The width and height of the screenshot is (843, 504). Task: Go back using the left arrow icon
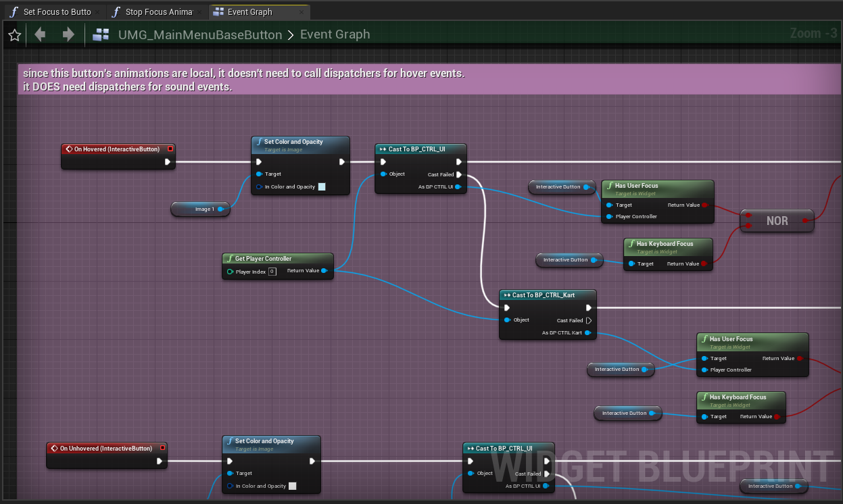pyautogui.click(x=41, y=34)
